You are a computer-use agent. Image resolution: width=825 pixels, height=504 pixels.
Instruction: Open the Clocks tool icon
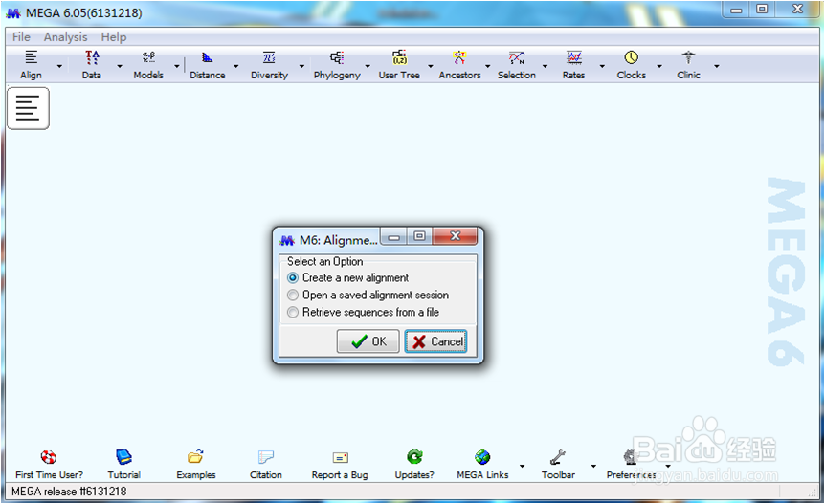632,57
